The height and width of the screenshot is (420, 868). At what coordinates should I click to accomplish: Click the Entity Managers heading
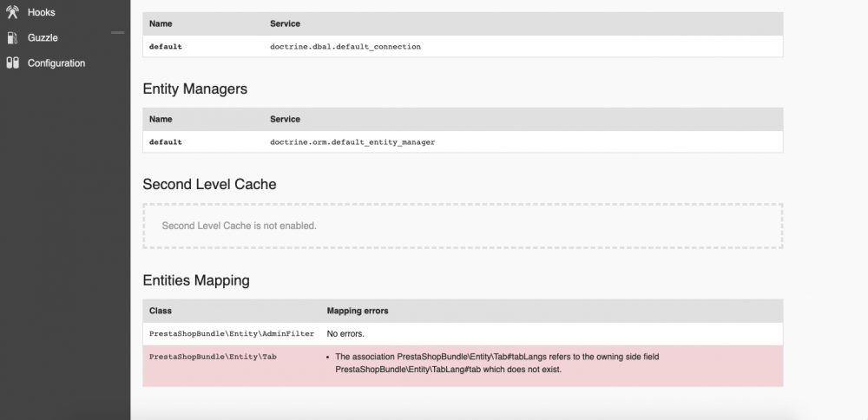click(194, 89)
